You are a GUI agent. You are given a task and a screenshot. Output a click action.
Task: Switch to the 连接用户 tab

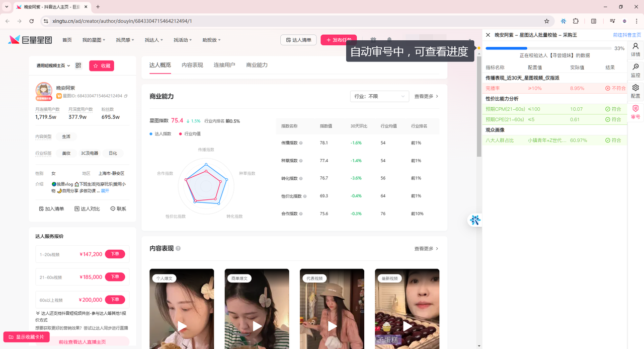point(224,65)
